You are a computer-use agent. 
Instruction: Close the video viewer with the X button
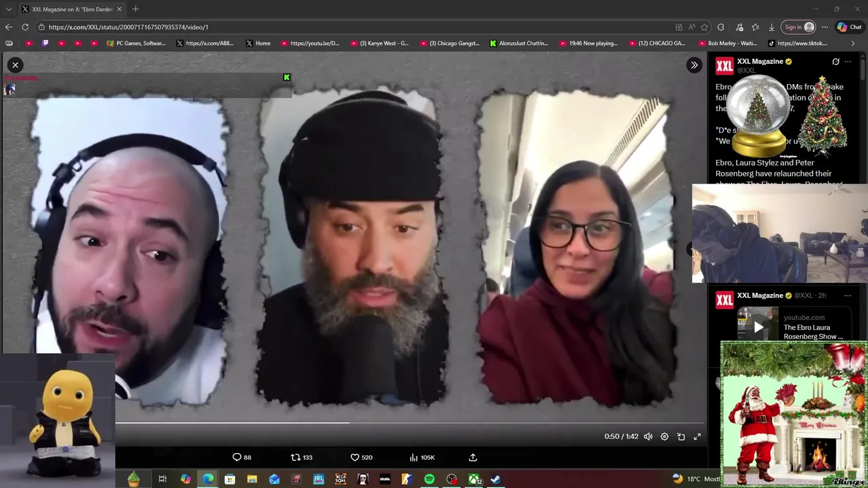click(x=15, y=64)
